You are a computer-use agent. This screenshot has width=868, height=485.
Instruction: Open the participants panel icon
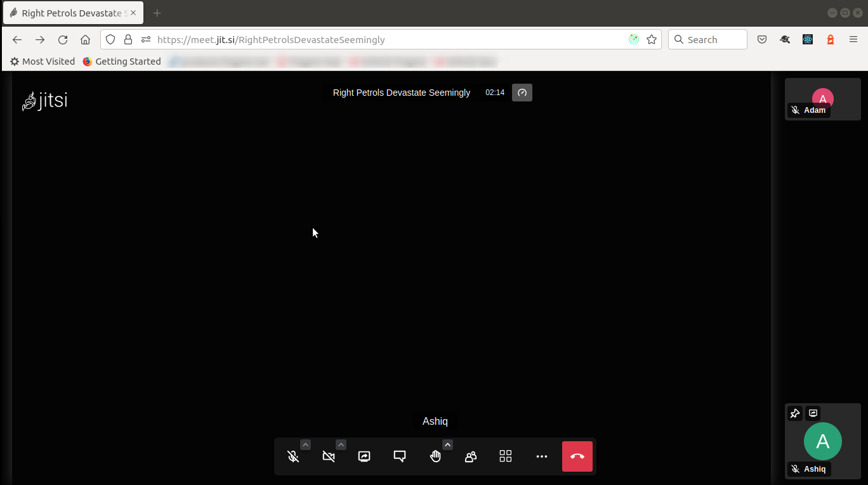pos(471,456)
